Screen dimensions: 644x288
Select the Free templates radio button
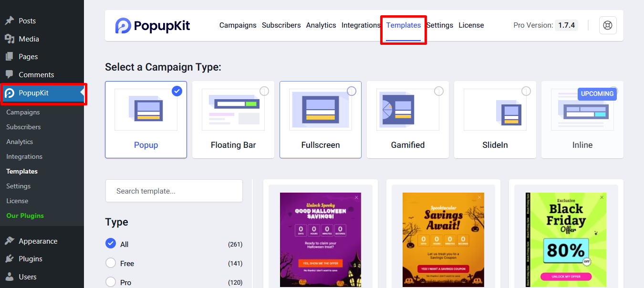click(x=111, y=263)
